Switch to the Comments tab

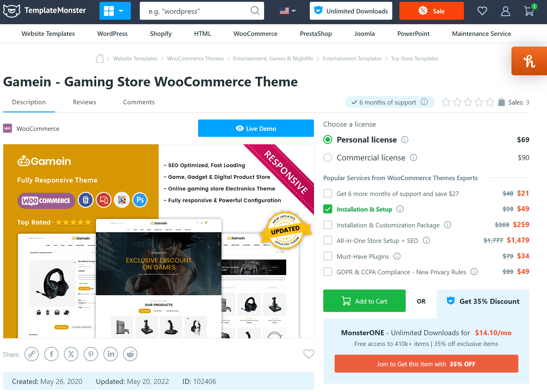tap(139, 102)
